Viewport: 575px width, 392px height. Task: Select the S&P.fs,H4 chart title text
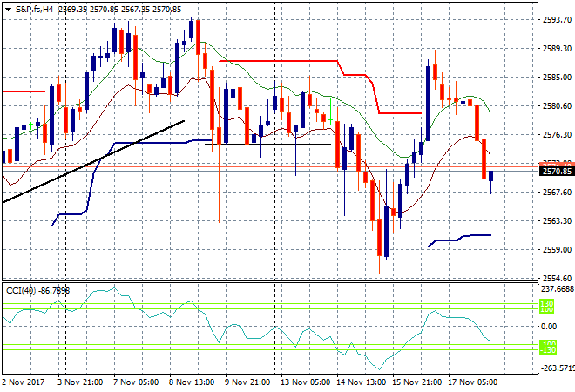click(x=34, y=10)
